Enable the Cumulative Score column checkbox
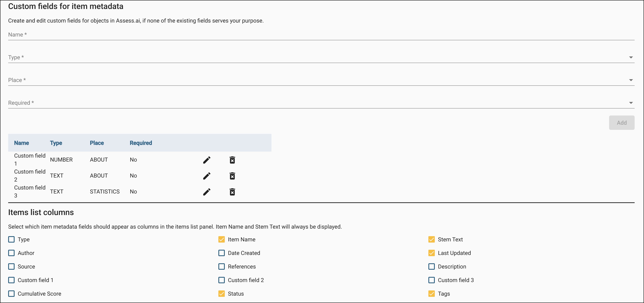This screenshot has width=644, height=303. (12, 293)
